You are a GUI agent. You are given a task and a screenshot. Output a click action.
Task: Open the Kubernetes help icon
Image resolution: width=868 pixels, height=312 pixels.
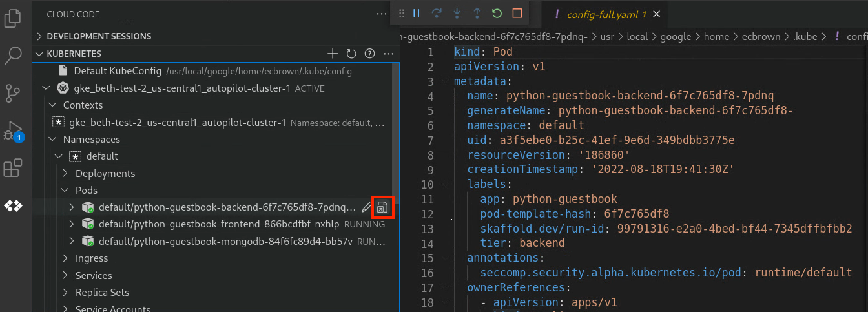(x=370, y=54)
